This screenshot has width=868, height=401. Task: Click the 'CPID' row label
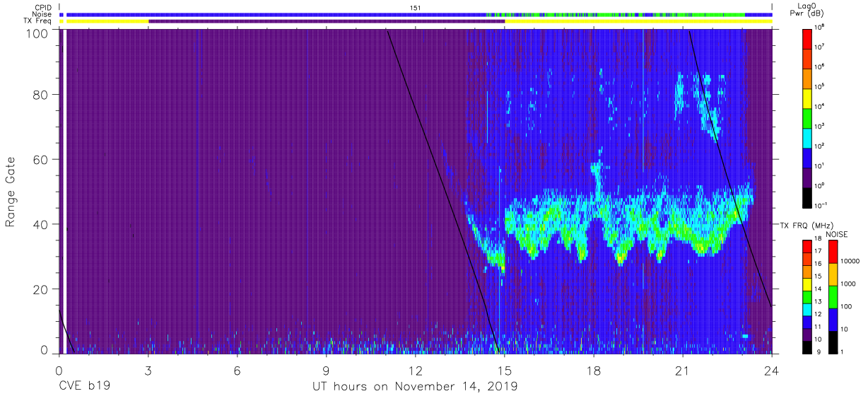tap(45, 7)
